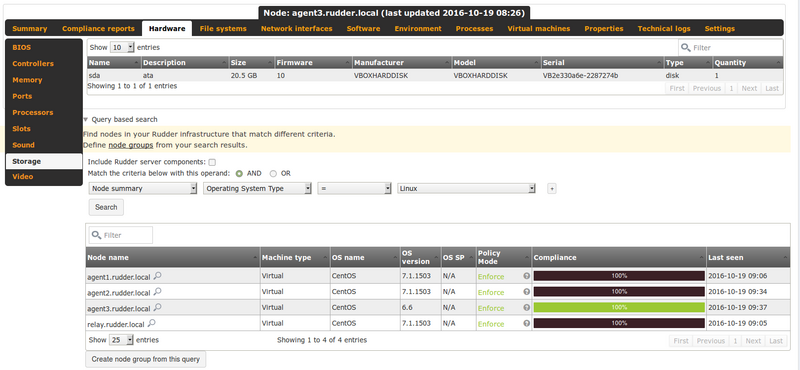Click the sda storage row name
The width and height of the screenshot is (800, 370).
coord(93,76)
